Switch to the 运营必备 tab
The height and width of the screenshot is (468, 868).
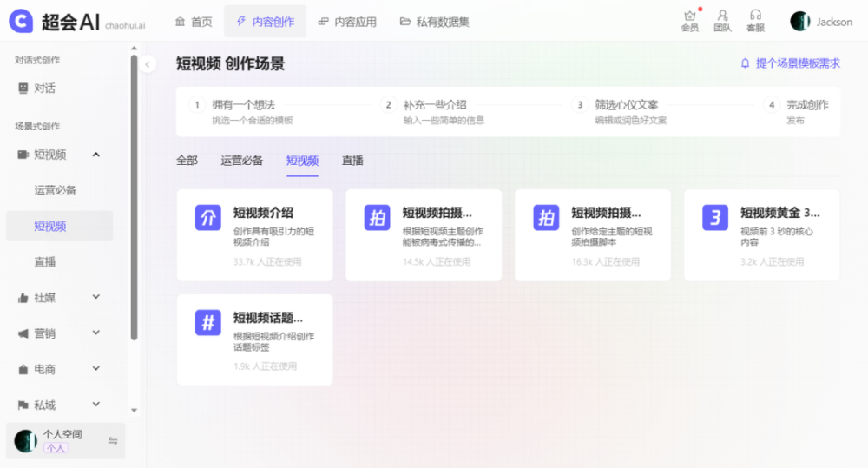(242, 161)
